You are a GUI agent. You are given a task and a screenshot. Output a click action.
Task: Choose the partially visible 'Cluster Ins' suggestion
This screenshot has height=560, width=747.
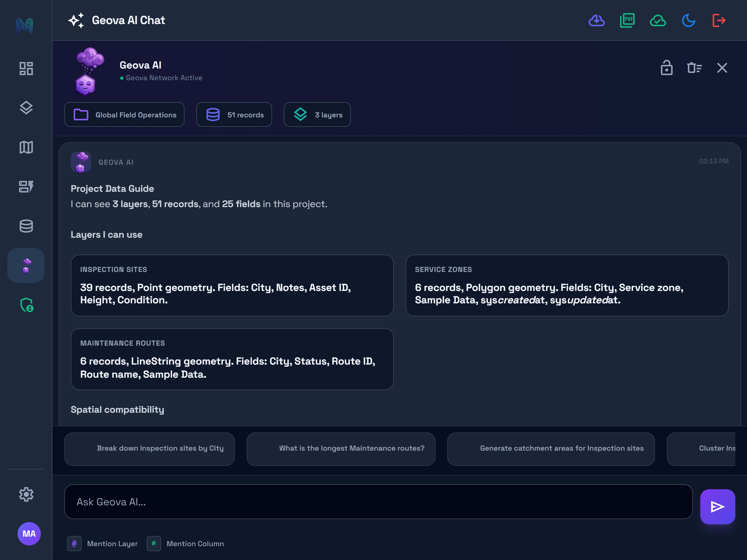pyautogui.click(x=701, y=449)
